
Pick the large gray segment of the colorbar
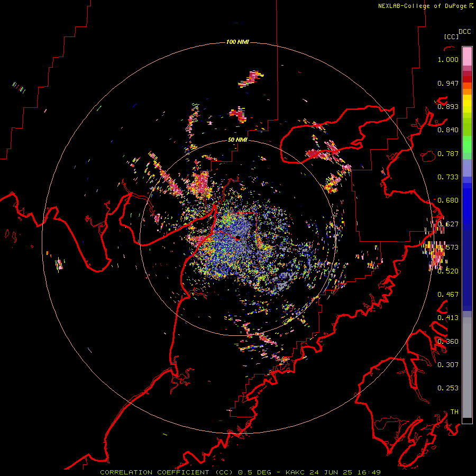[467, 368]
